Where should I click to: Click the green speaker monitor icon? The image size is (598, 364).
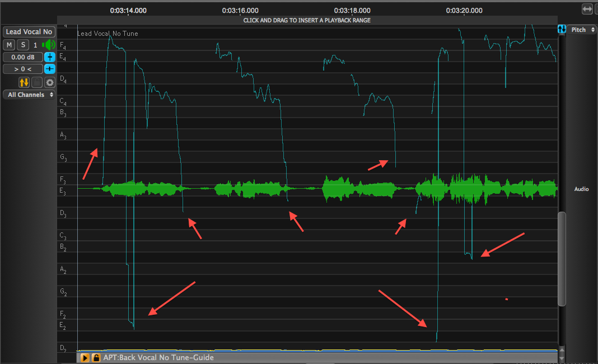point(49,45)
